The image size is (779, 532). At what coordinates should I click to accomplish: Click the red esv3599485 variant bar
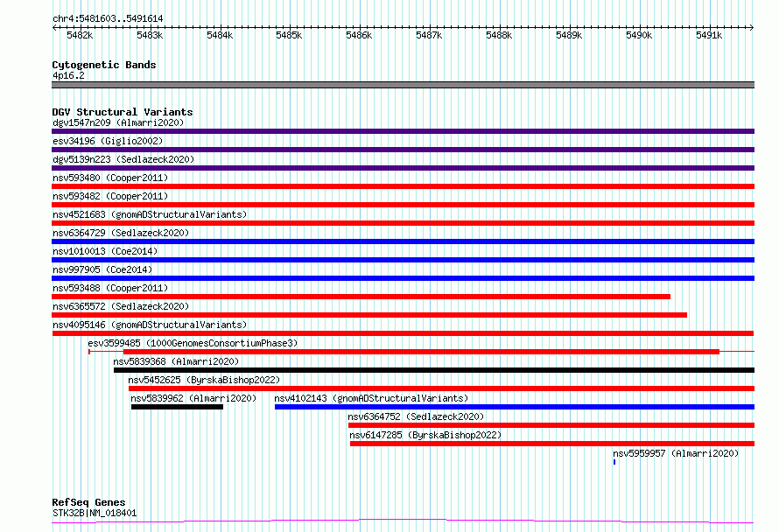pos(421,352)
